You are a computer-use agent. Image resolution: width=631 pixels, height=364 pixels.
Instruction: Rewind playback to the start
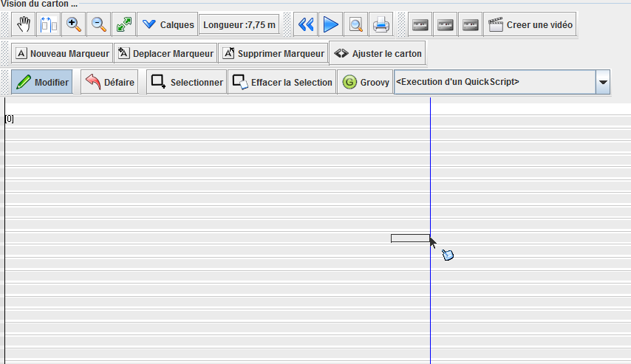pyautogui.click(x=306, y=24)
